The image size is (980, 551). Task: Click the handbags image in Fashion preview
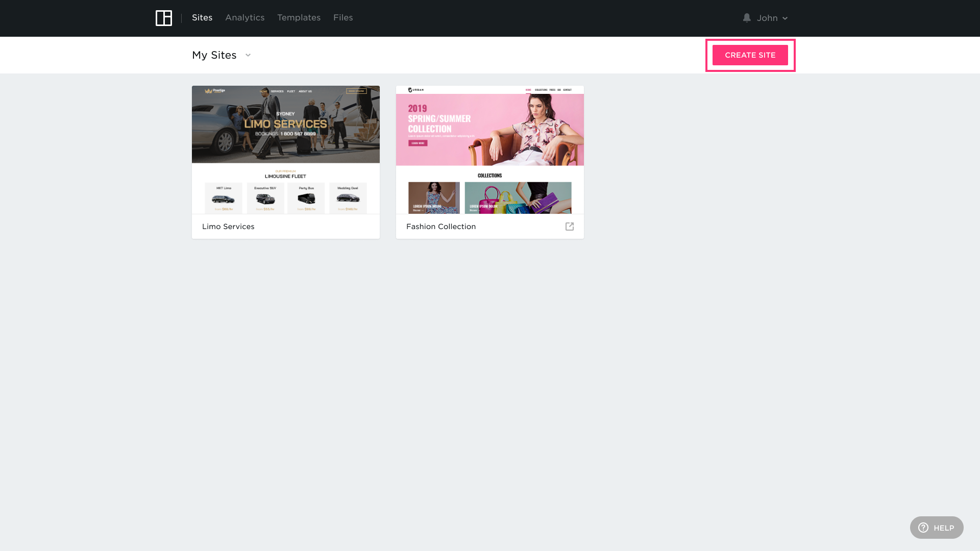(518, 198)
